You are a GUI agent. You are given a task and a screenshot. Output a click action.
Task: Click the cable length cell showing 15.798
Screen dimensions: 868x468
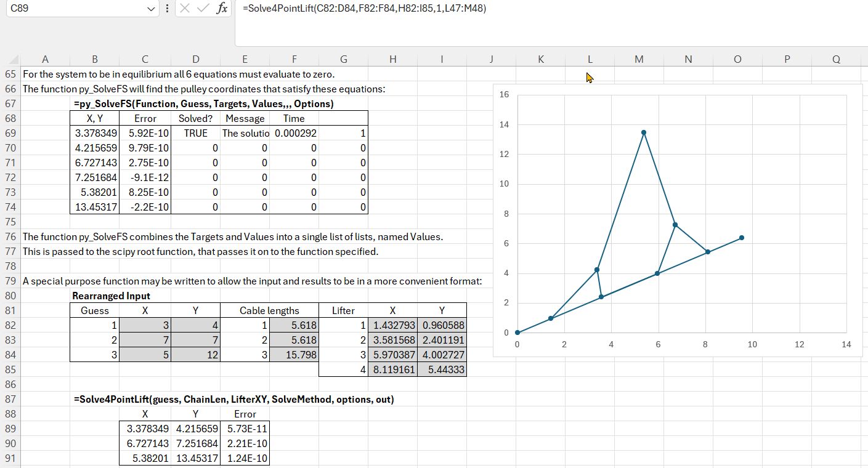[x=294, y=355]
